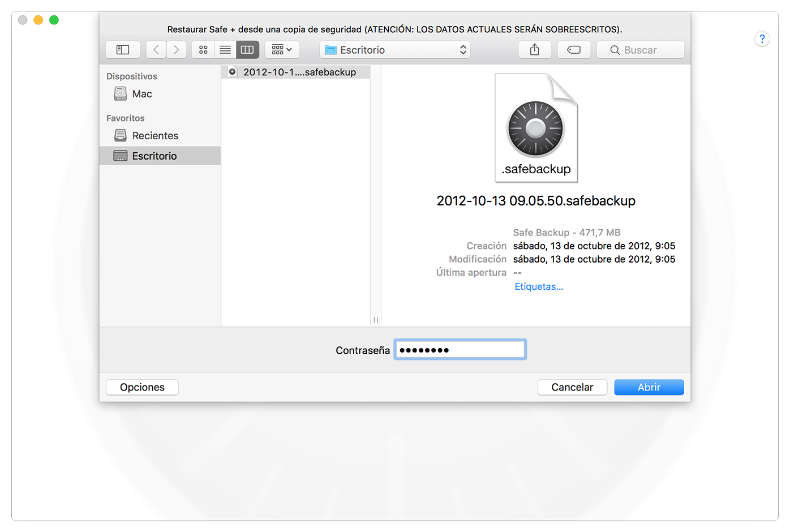Click the .safebackup file preview icon
The width and height of the screenshot is (790, 532).
click(536, 128)
